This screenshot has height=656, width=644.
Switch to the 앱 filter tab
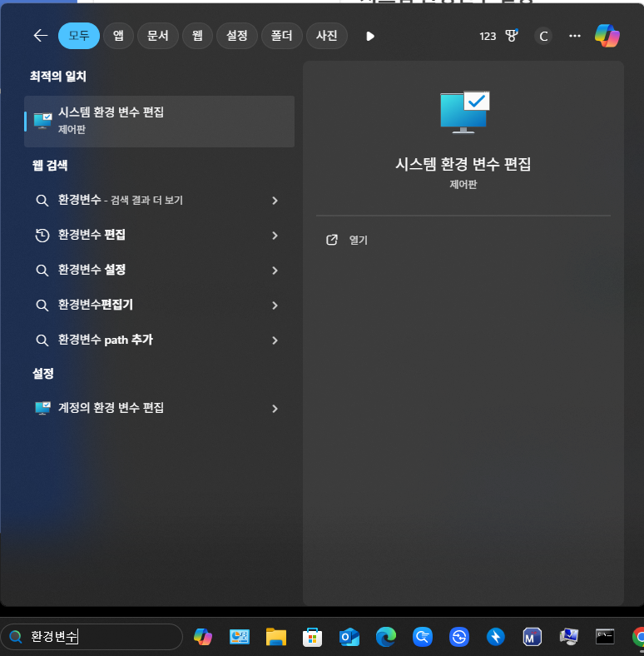(118, 36)
